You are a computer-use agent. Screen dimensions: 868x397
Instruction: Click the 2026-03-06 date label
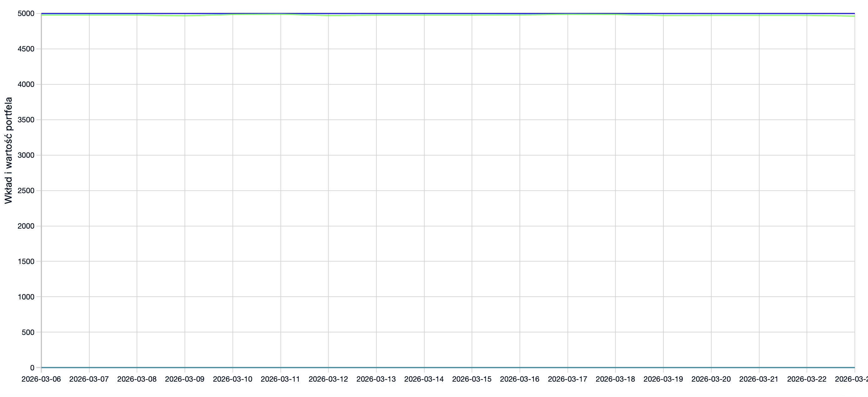pos(41,379)
